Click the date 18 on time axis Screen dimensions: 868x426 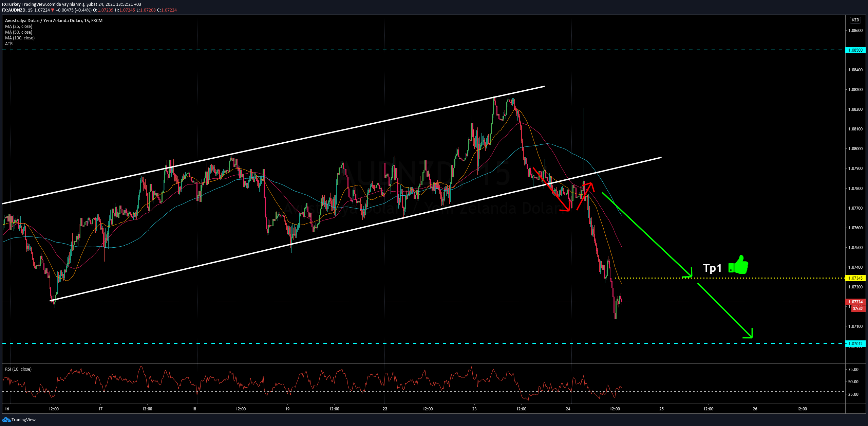(x=194, y=409)
